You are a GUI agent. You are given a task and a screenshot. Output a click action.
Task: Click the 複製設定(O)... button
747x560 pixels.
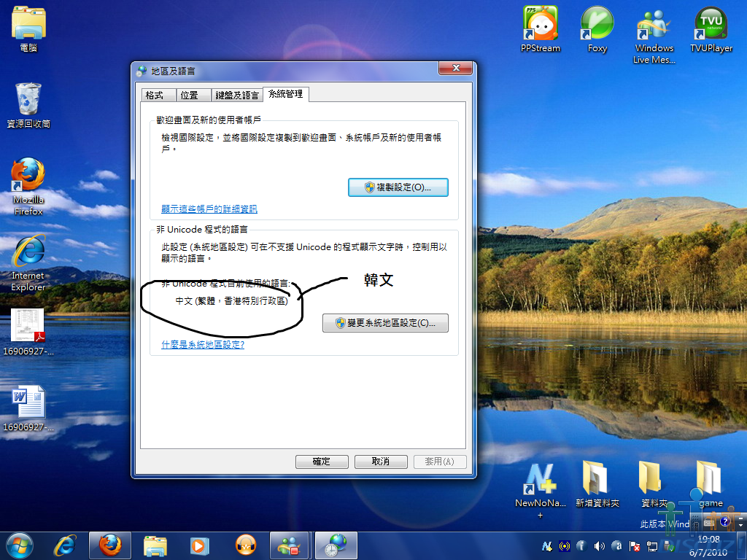(398, 187)
